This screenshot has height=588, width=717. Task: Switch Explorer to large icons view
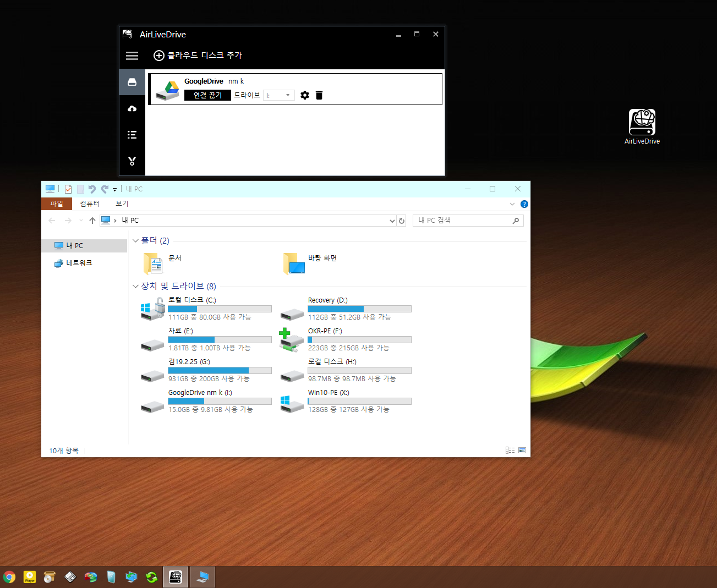(x=522, y=450)
